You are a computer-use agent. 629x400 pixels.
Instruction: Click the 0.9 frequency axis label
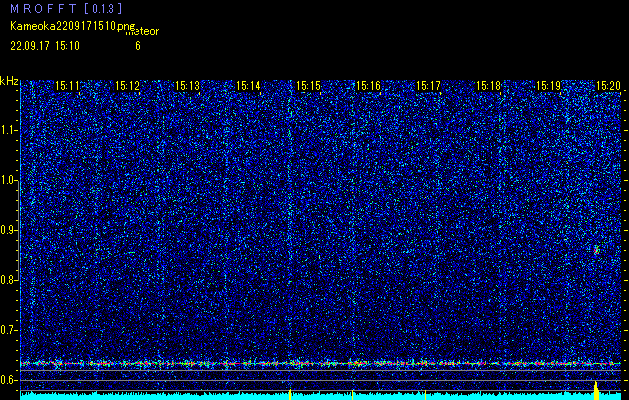coord(8,230)
